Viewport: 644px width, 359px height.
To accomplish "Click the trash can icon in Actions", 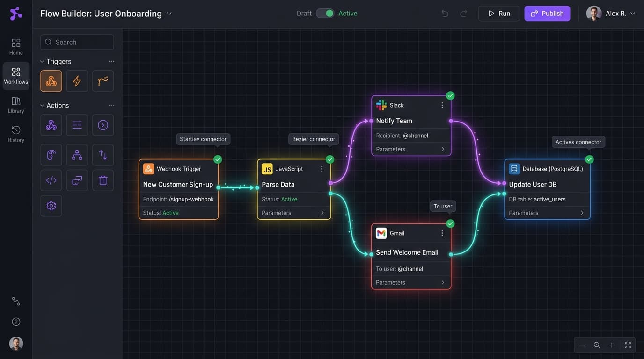I will (103, 180).
